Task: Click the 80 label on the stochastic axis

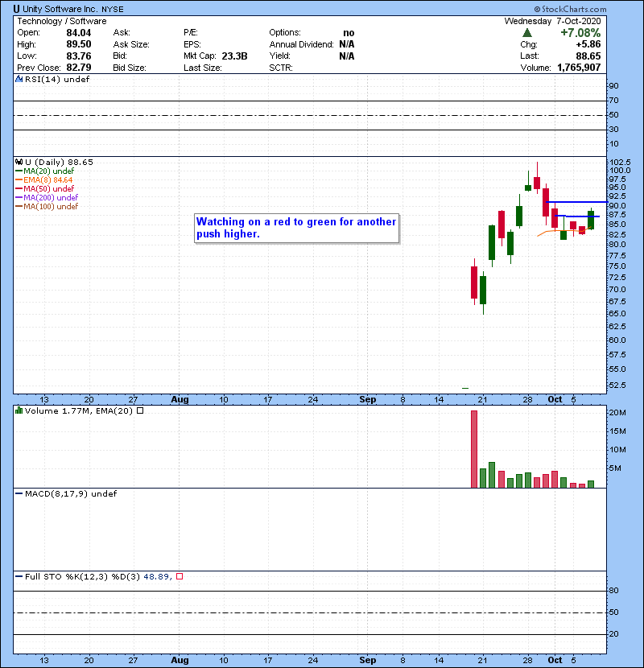Action: (613, 591)
